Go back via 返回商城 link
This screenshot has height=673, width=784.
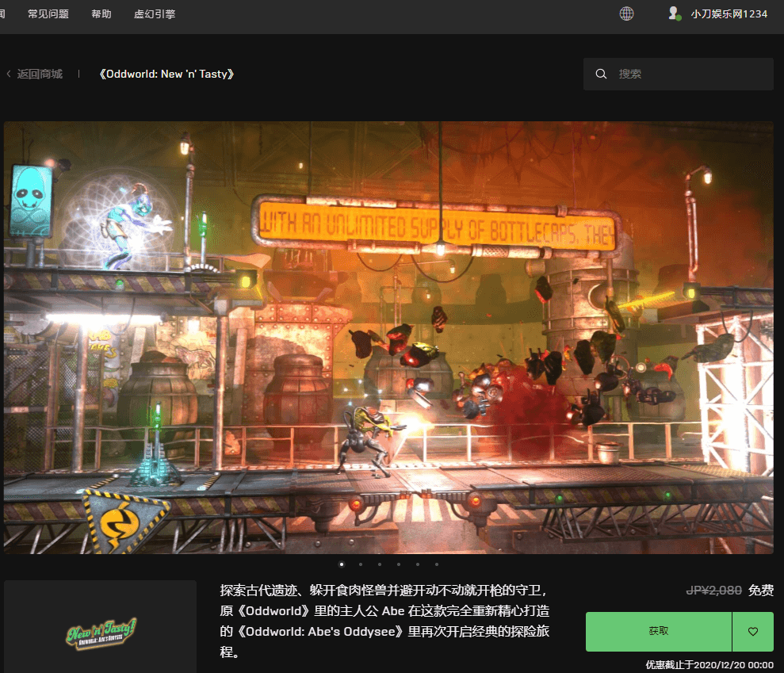point(40,74)
